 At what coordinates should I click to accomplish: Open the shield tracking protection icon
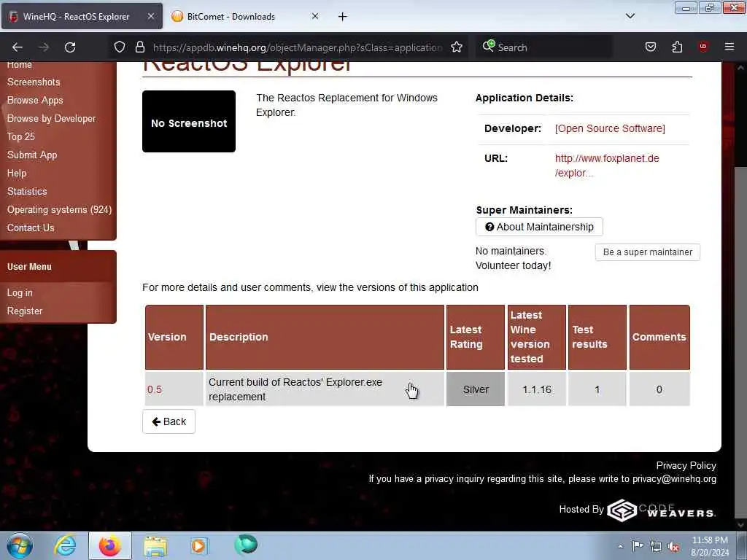[120, 47]
